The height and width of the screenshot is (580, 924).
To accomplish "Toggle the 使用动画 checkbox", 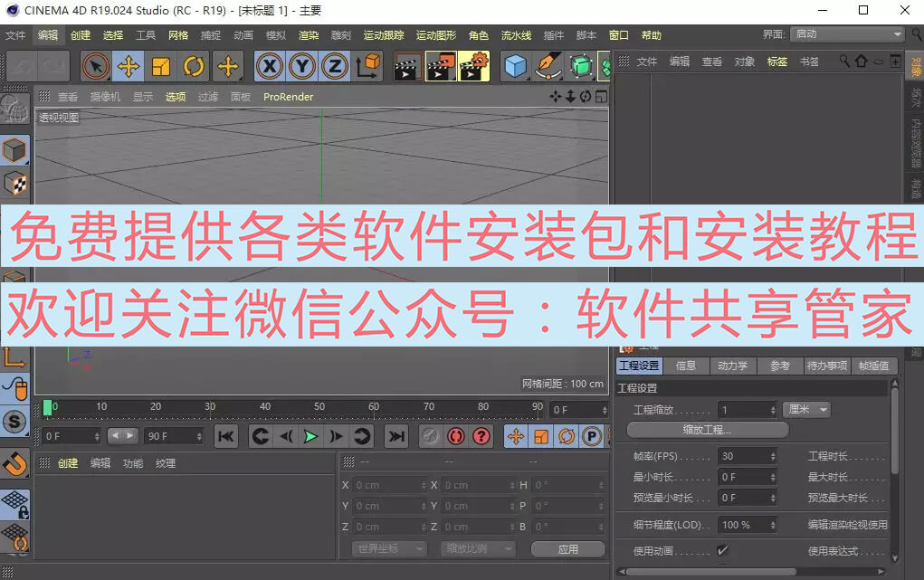I will [722, 550].
